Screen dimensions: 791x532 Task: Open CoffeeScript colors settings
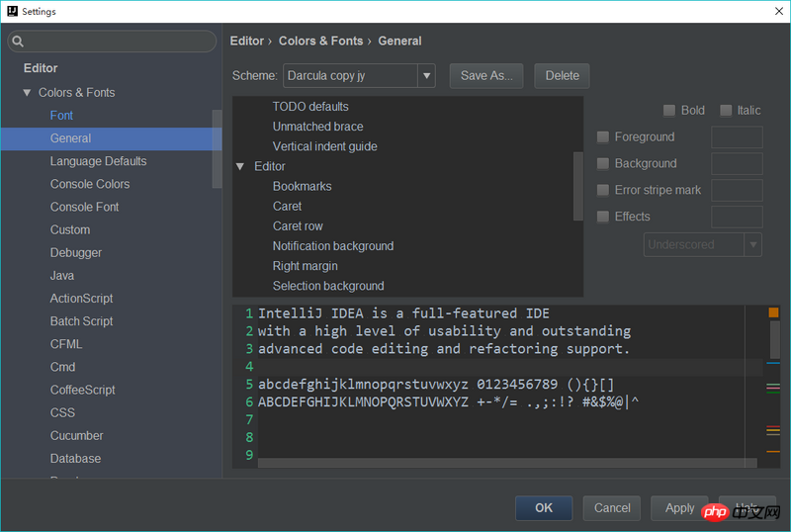coord(82,391)
